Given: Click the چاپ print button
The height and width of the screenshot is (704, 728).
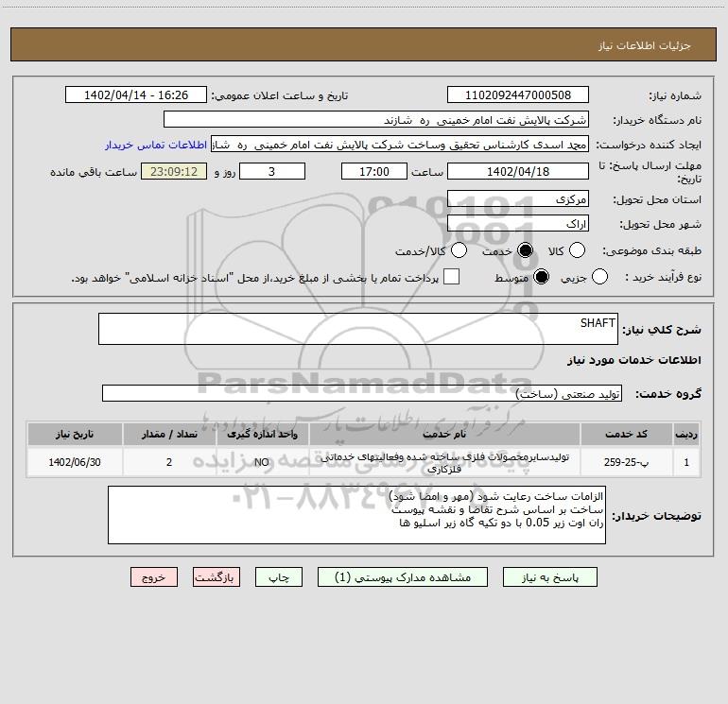Looking at the screenshot, I should point(279,577).
